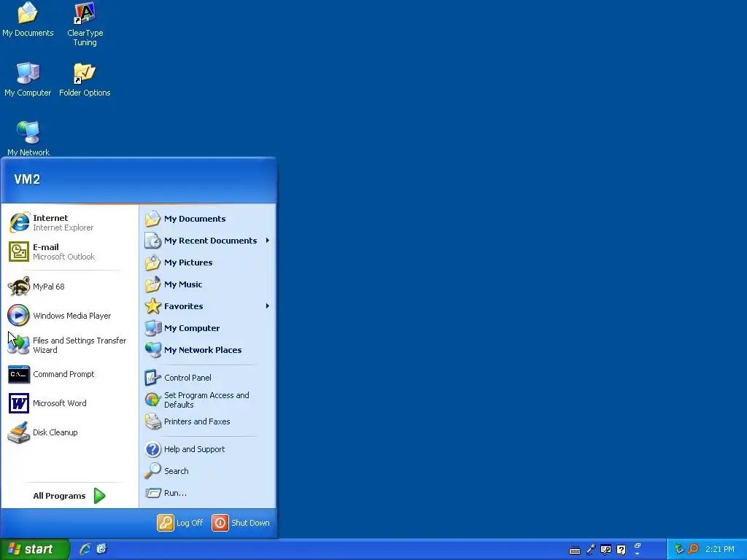
Task: Open the Run... dialog
Action: click(208, 493)
